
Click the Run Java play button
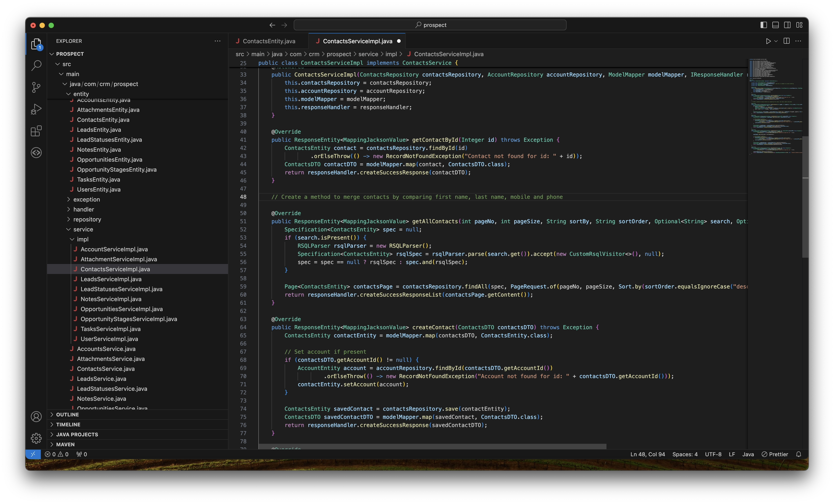[x=768, y=41]
